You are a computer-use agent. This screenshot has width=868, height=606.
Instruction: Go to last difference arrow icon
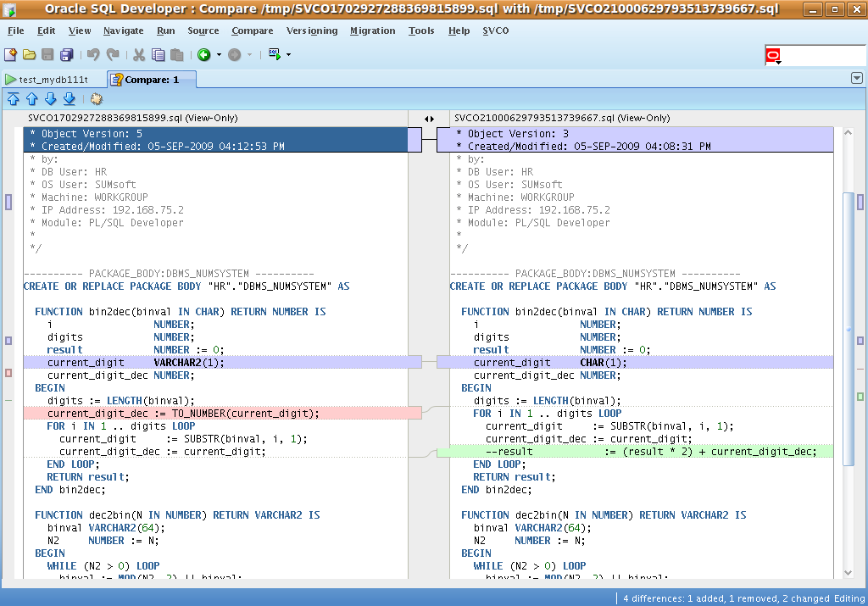point(69,98)
